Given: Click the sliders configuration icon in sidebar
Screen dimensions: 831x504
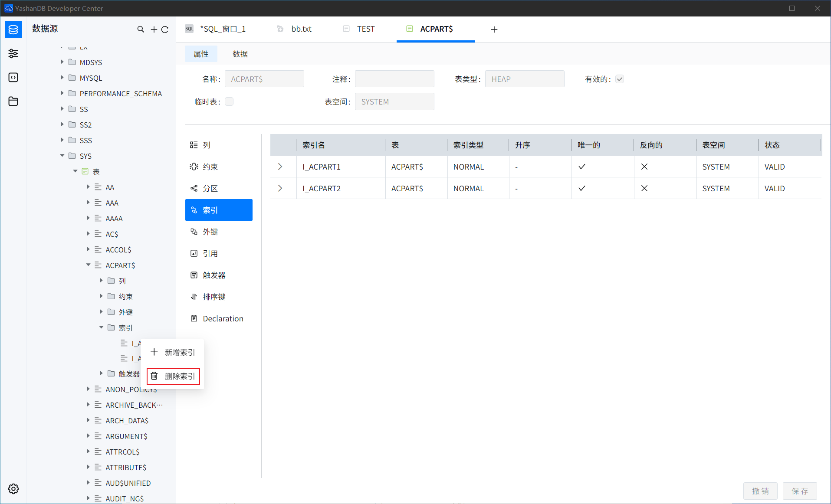Looking at the screenshot, I should [13, 54].
